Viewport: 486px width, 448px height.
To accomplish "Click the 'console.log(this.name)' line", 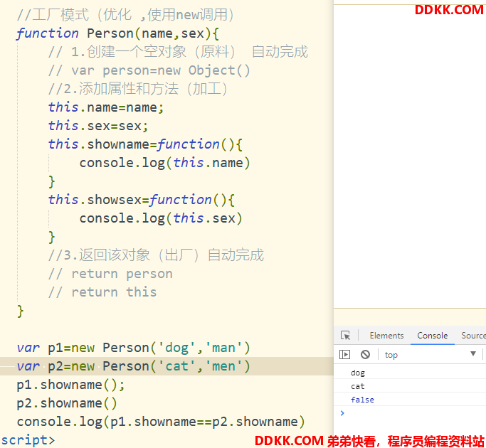I will 164,163.
